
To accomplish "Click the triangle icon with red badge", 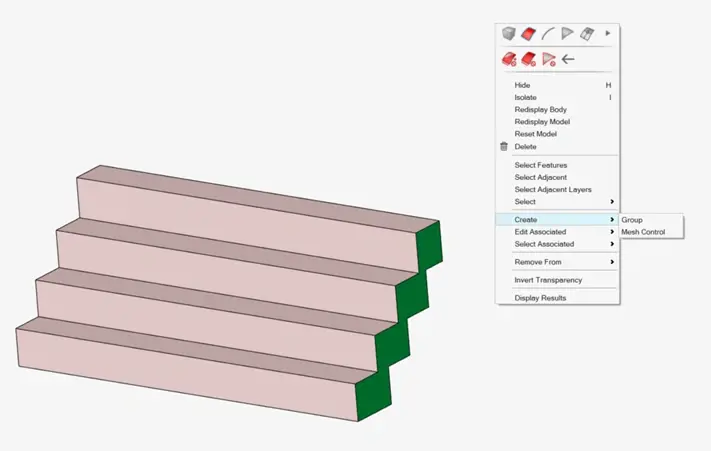I will 548,60.
